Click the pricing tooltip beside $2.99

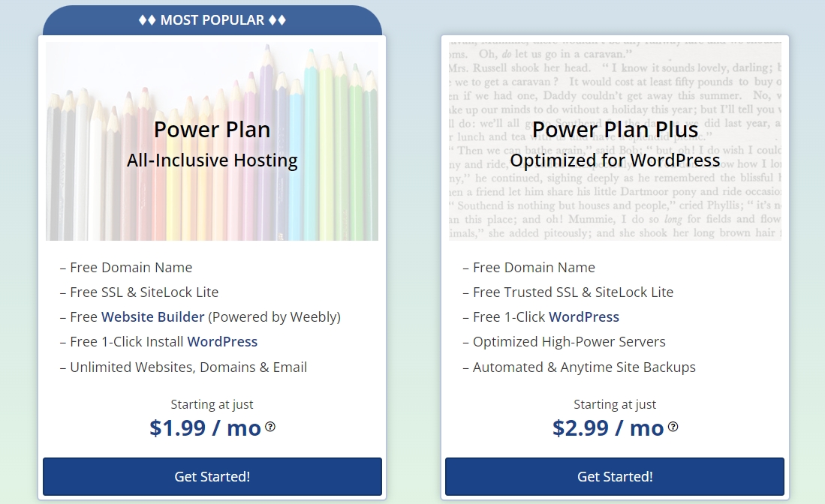point(673,427)
